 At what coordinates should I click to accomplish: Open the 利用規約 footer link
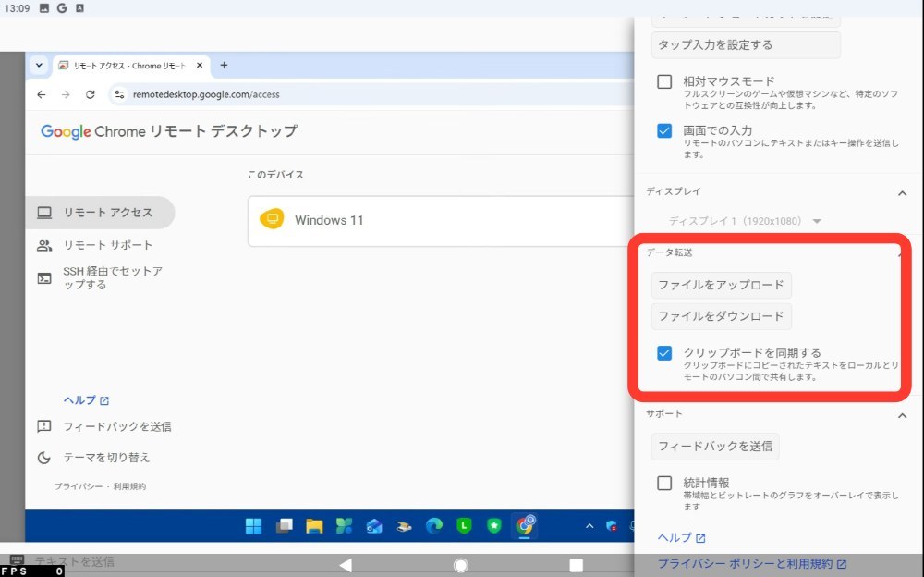[x=129, y=486]
